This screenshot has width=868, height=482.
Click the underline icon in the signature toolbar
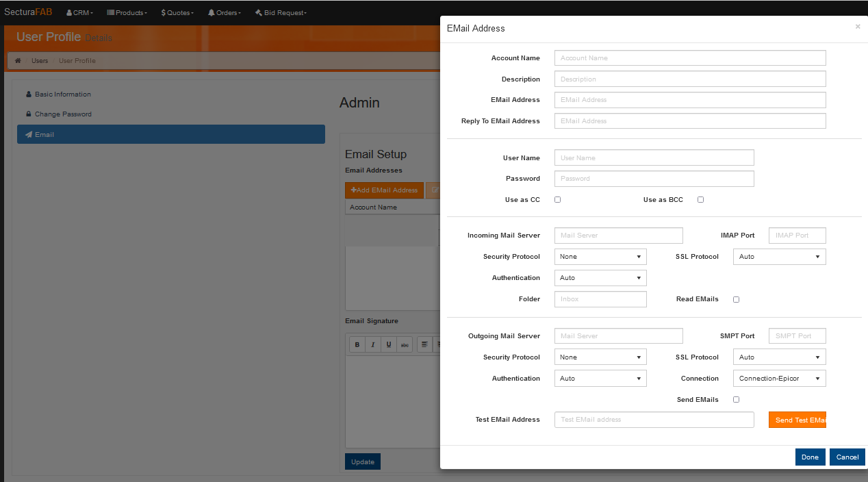click(x=389, y=344)
